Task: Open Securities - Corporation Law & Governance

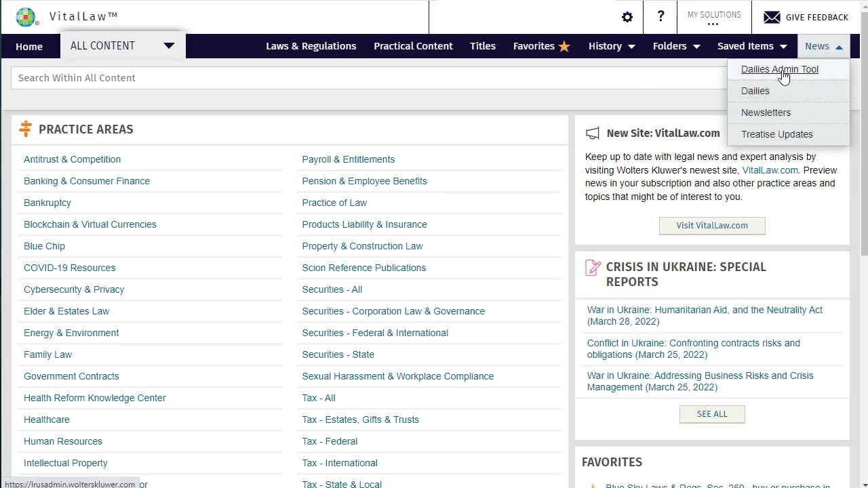Action: click(393, 311)
